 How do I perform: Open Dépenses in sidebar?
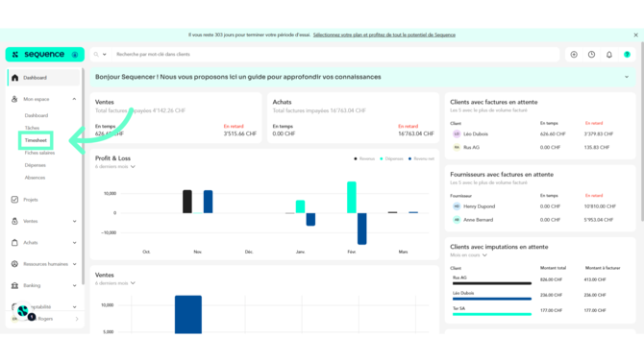(x=35, y=165)
